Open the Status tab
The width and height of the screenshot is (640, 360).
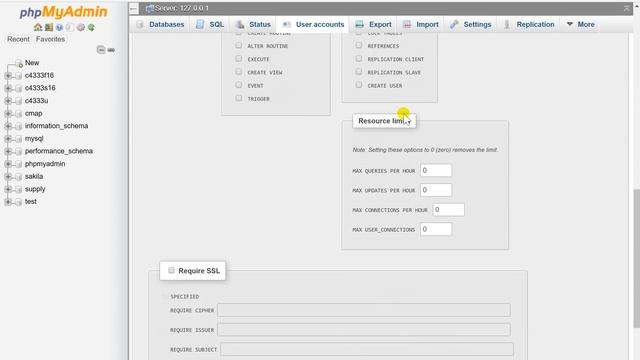pos(253,24)
